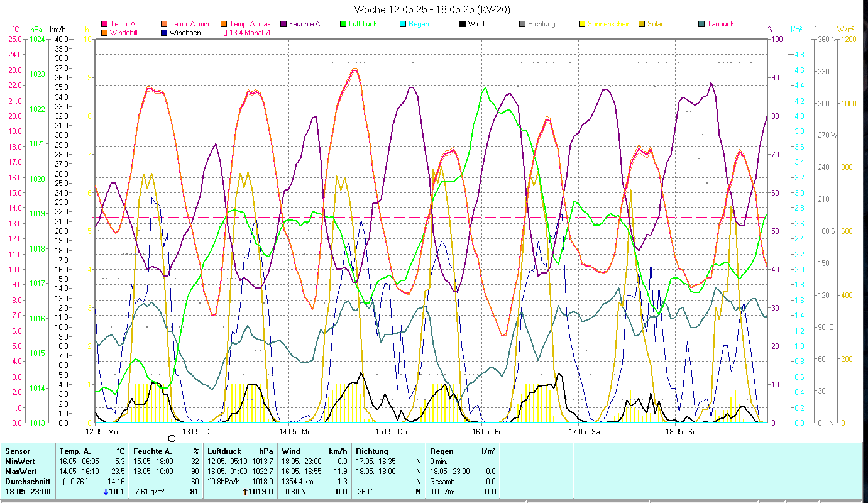Click the chart title Woche 12.05.25 - 18.05.25
868x503 pixels.
424,9
